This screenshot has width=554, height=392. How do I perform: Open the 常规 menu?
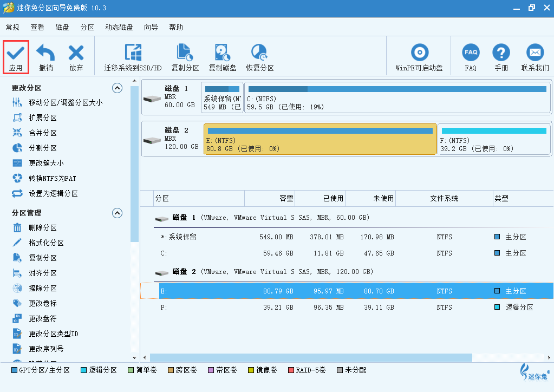pos(12,27)
